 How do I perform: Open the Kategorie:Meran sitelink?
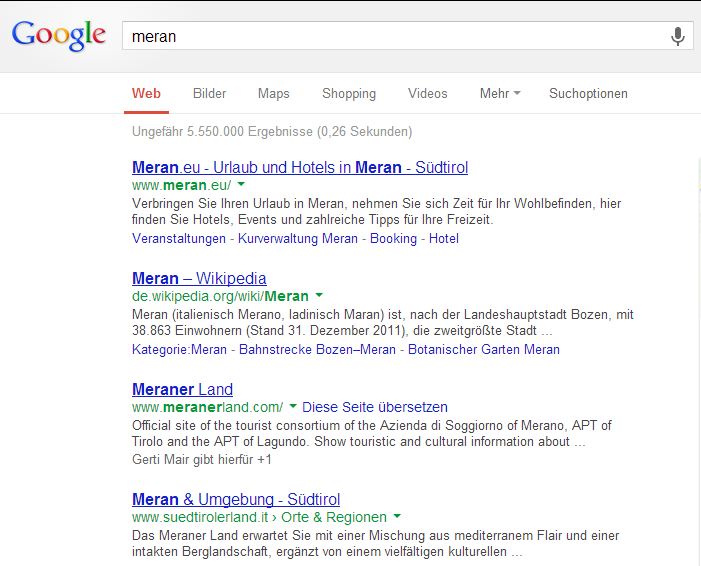point(179,349)
